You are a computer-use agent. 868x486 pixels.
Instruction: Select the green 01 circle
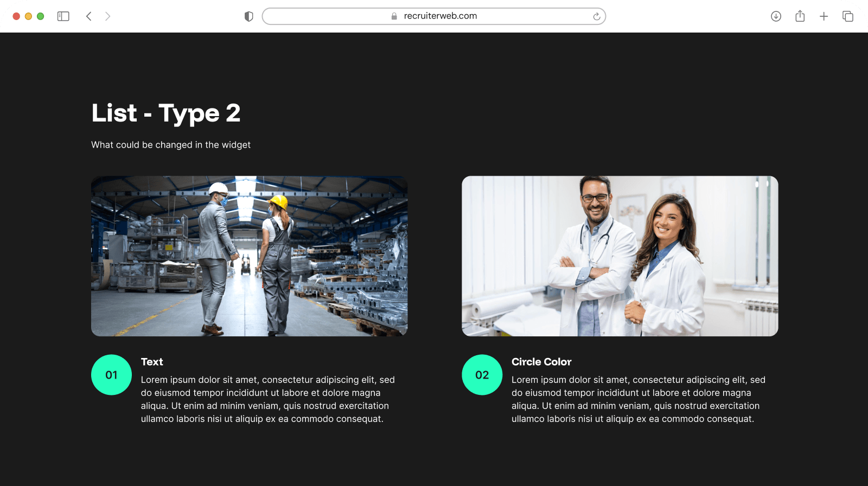pyautogui.click(x=111, y=375)
